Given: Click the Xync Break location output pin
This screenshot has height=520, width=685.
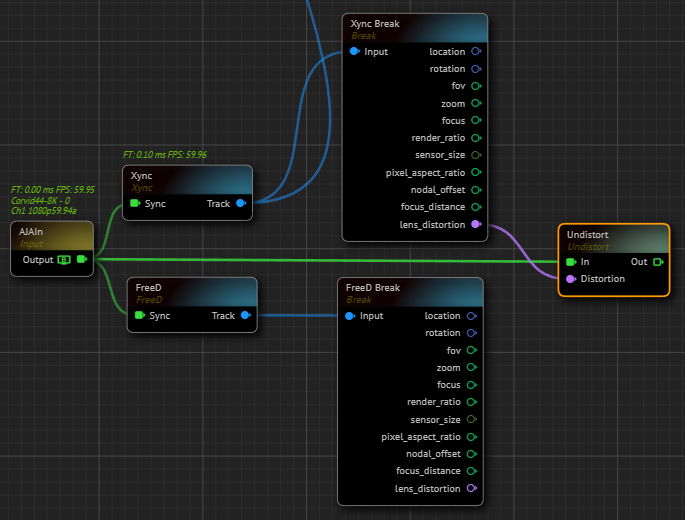Looking at the screenshot, I should (475, 52).
